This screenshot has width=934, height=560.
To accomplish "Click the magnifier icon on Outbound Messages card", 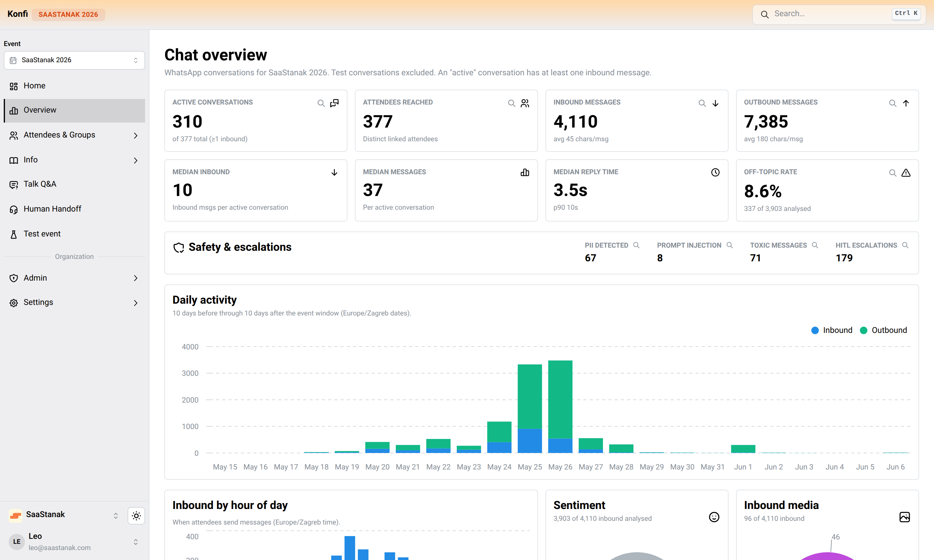I will 893,103.
